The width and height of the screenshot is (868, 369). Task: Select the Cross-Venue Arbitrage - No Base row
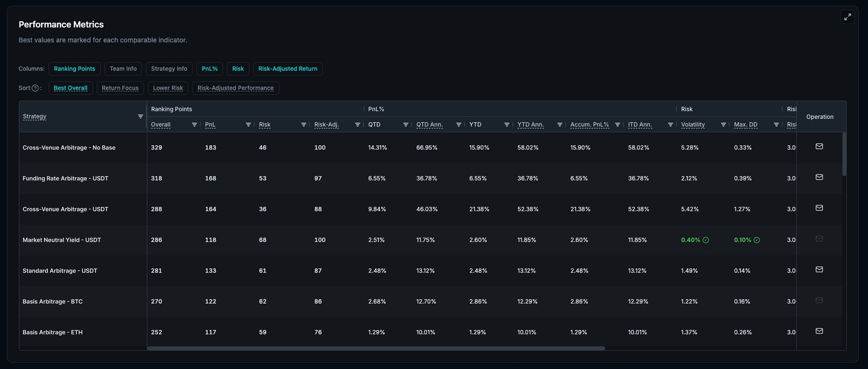click(432, 147)
